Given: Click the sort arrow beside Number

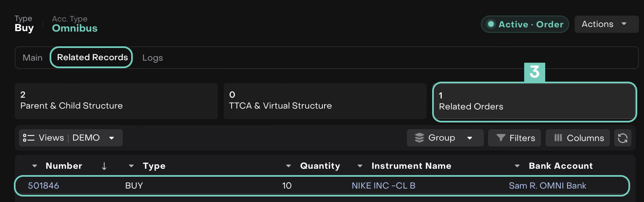Looking at the screenshot, I should pyautogui.click(x=104, y=166).
